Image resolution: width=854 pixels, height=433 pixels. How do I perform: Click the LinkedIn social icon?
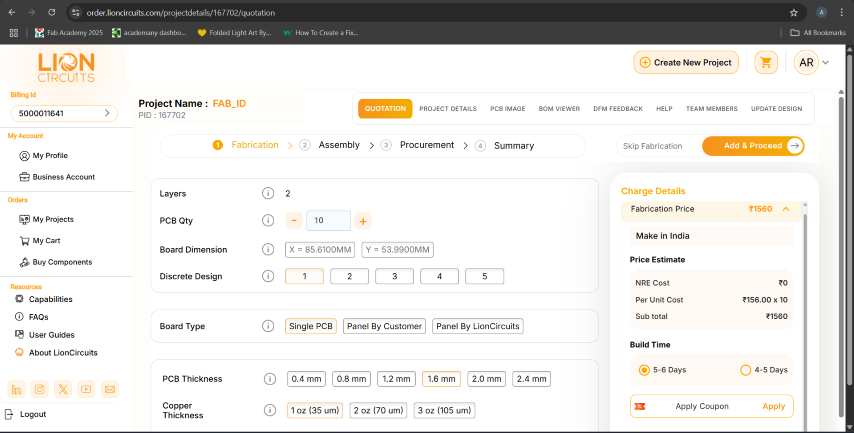tap(17, 389)
